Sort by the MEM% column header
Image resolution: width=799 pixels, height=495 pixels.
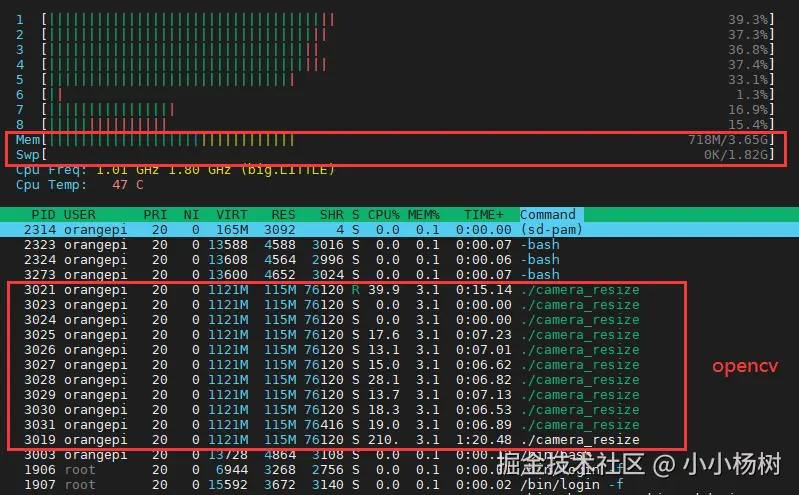click(x=423, y=215)
